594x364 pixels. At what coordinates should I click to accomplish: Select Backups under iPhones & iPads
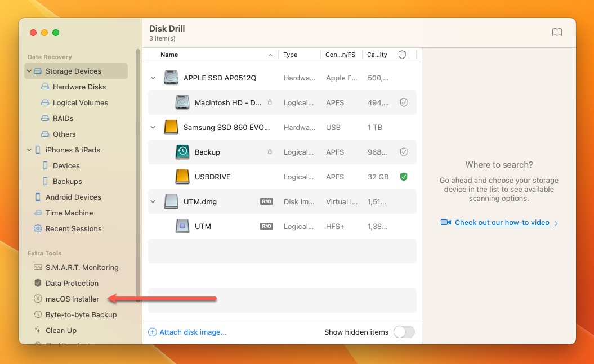pyautogui.click(x=67, y=181)
